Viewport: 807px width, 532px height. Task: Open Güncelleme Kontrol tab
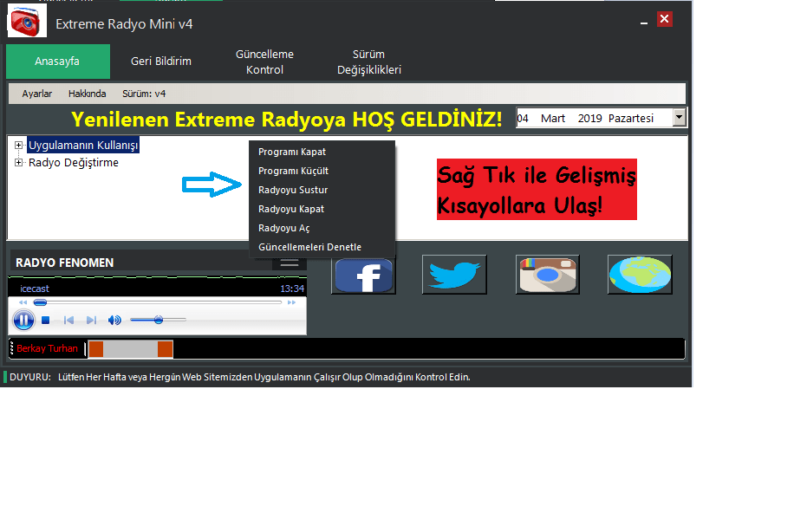coord(264,62)
